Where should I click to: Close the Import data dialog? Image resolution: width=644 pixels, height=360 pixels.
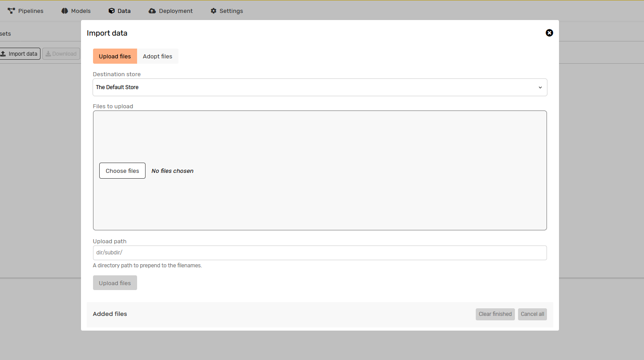[x=549, y=33]
